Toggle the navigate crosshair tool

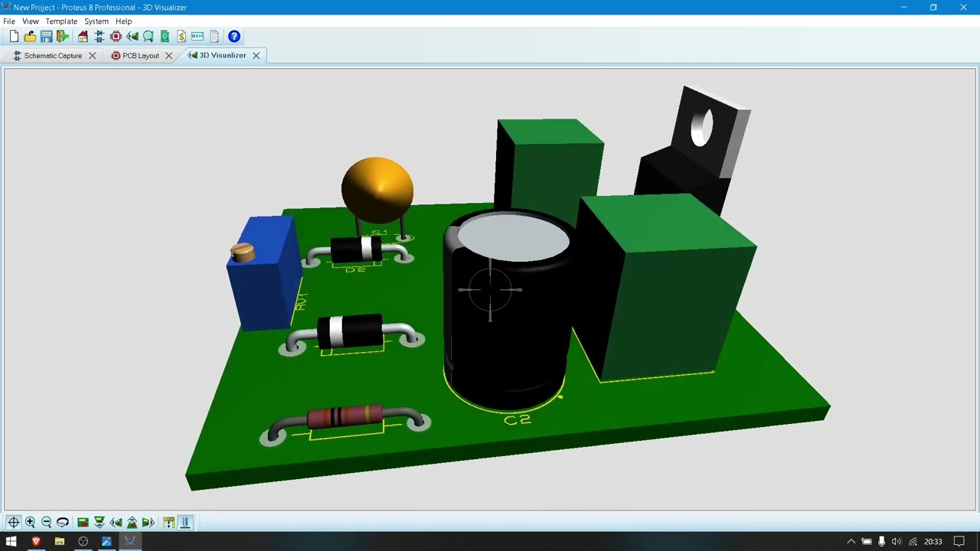(x=14, y=522)
